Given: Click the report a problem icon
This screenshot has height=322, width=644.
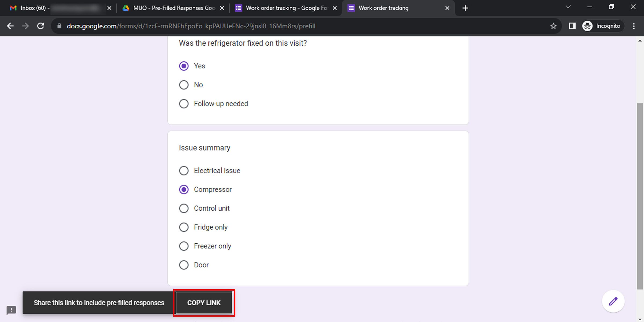Looking at the screenshot, I should [11, 310].
